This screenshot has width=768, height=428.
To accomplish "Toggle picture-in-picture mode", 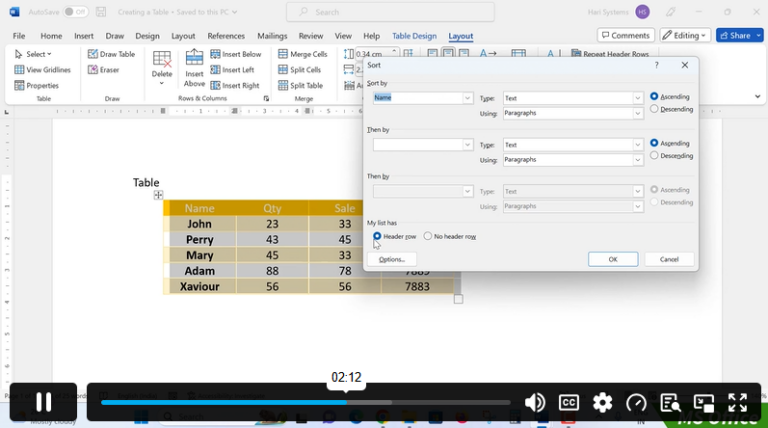I will (704, 403).
